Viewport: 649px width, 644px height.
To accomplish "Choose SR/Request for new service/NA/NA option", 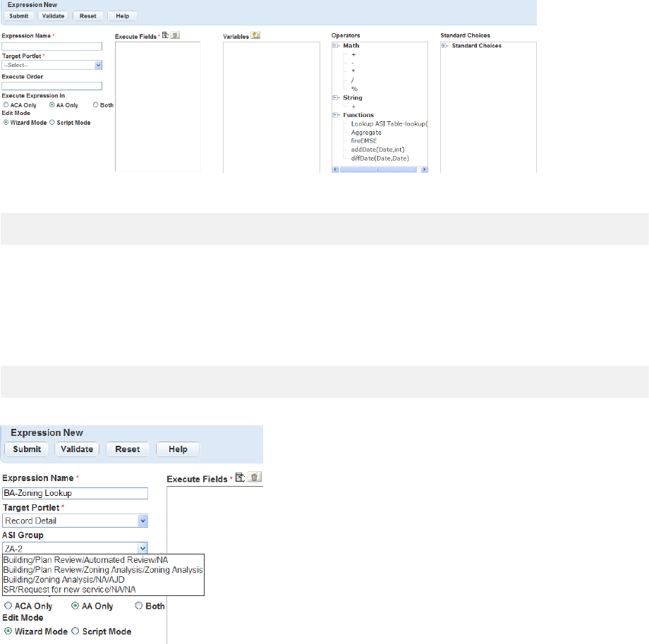I will [70, 590].
